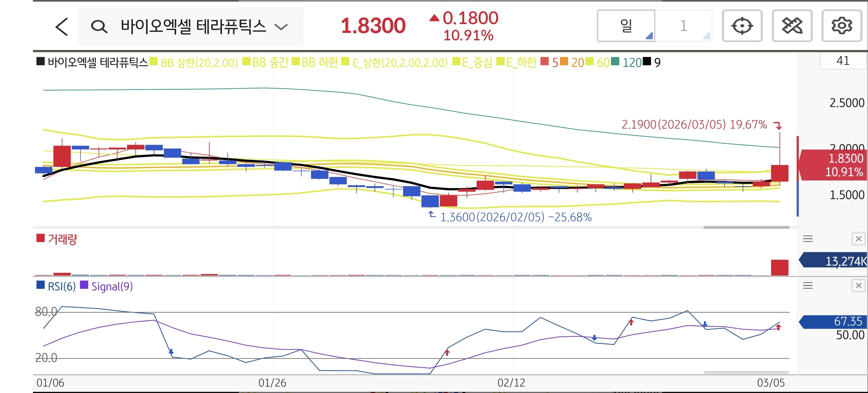The image size is (868, 393).
Task: Open the 일 period dropdown
Action: coord(626,26)
